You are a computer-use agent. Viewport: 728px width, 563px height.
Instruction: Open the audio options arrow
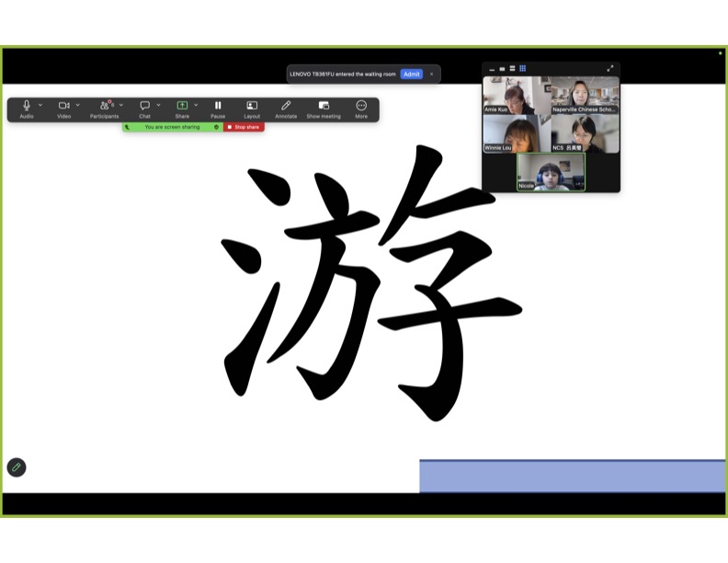point(40,105)
